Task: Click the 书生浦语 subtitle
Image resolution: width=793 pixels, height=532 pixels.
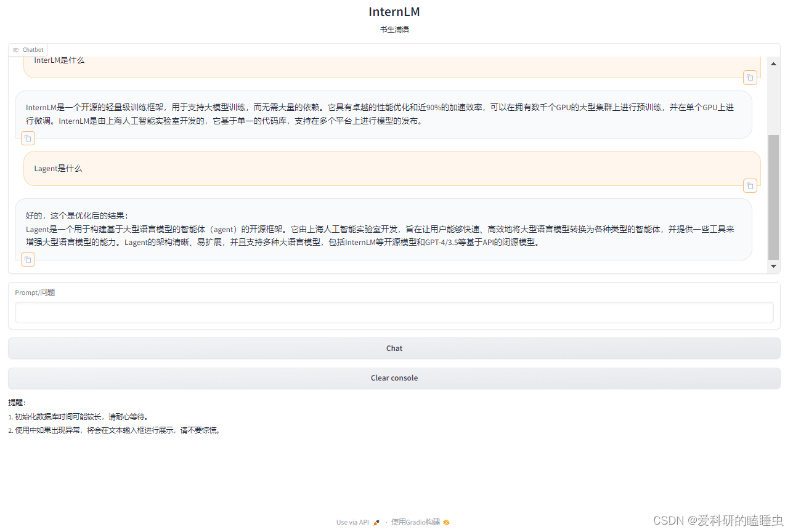Action: [394, 29]
